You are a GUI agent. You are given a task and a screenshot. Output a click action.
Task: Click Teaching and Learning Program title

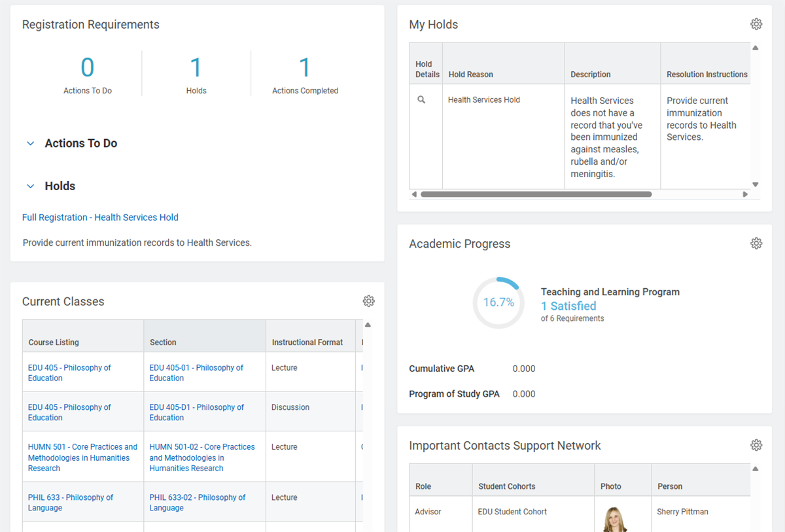click(610, 292)
